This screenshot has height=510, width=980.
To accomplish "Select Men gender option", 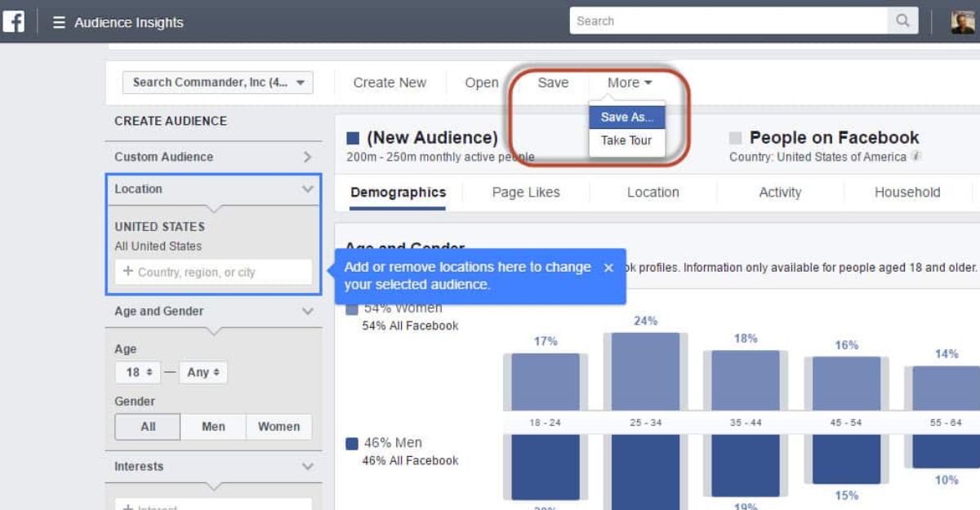I will 213,426.
